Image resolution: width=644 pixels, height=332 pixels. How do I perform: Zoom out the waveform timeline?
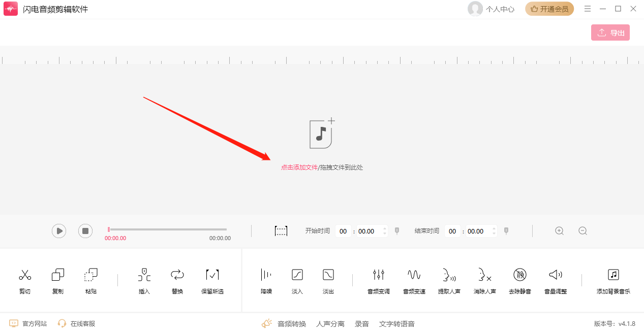[x=583, y=231]
